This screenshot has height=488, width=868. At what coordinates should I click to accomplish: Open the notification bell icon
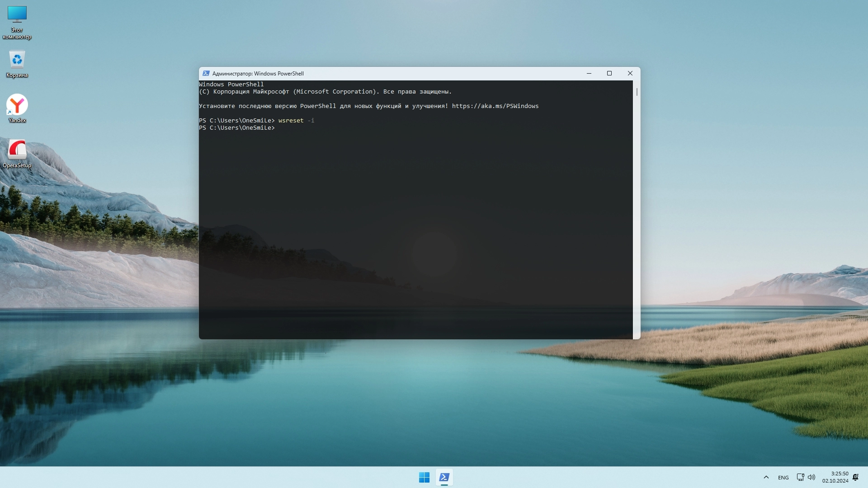coord(855,477)
